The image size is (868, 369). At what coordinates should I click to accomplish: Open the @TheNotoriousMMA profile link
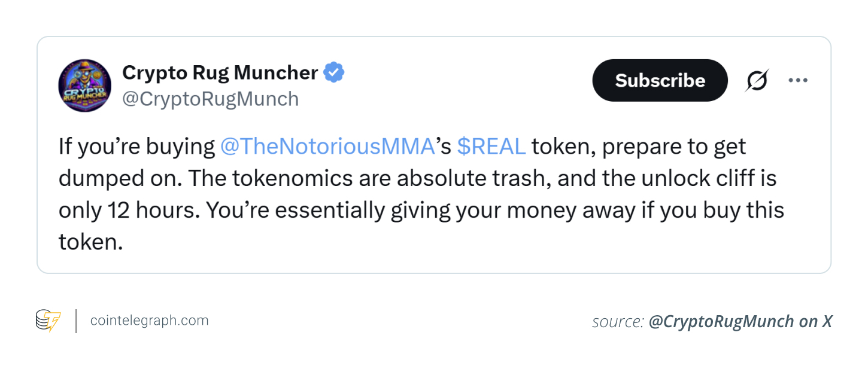click(x=328, y=146)
